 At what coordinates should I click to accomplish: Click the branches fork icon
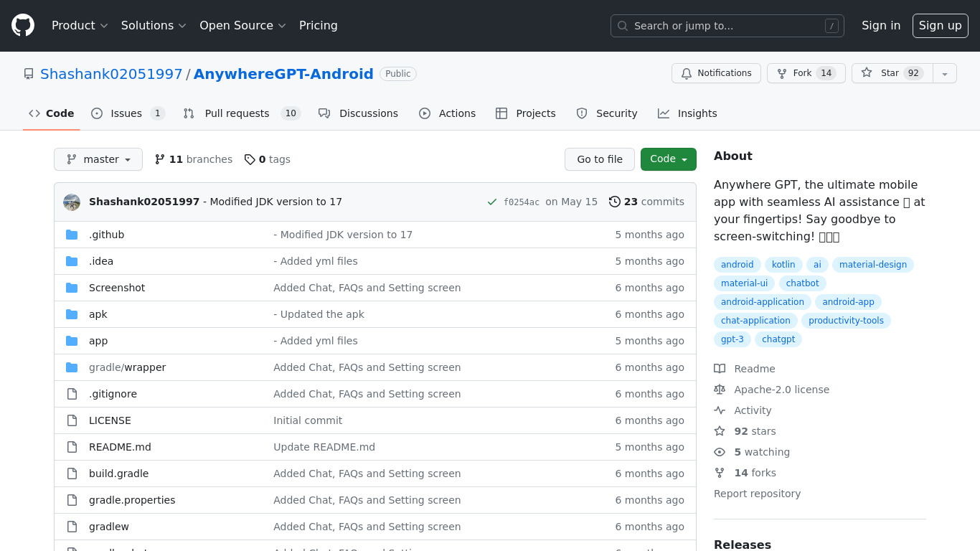[x=160, y=159]
